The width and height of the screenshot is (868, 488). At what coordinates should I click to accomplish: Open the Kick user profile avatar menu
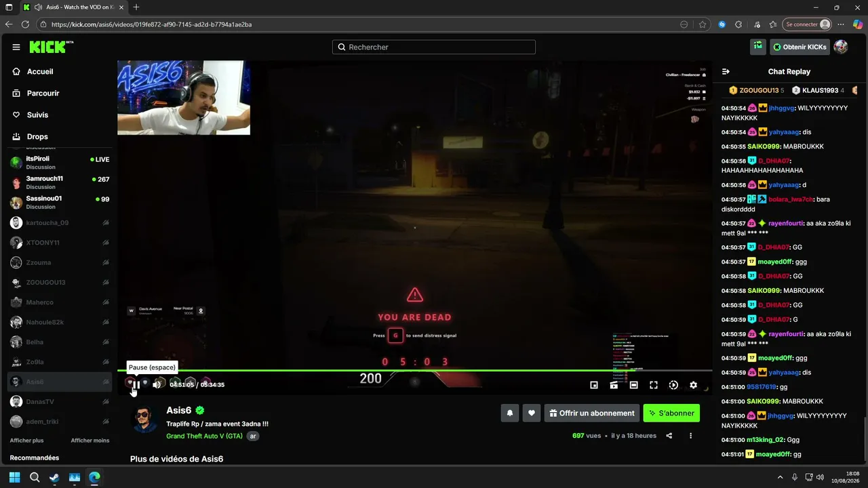841,47
